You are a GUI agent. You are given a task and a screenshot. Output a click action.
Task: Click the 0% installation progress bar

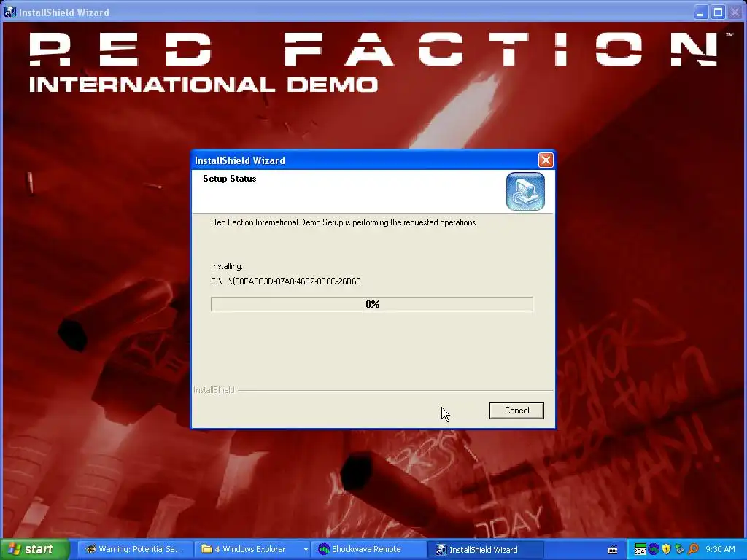coord(372,304)
